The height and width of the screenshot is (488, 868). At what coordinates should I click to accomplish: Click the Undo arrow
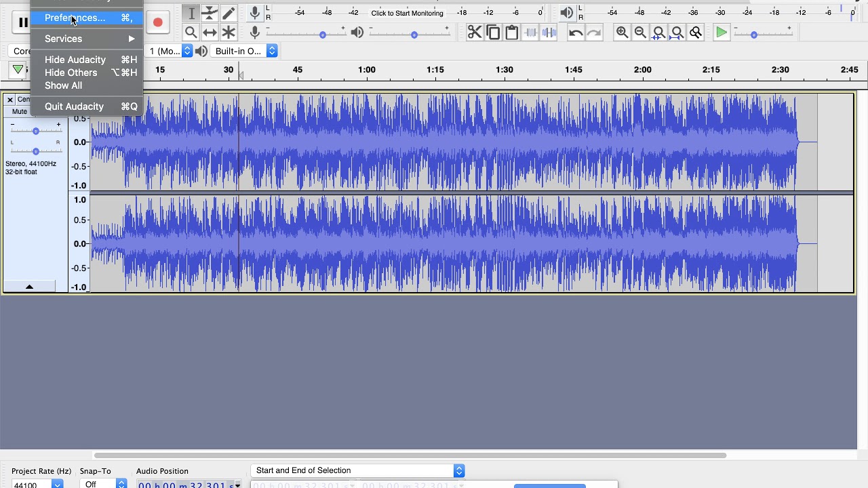tap(575, 32)
